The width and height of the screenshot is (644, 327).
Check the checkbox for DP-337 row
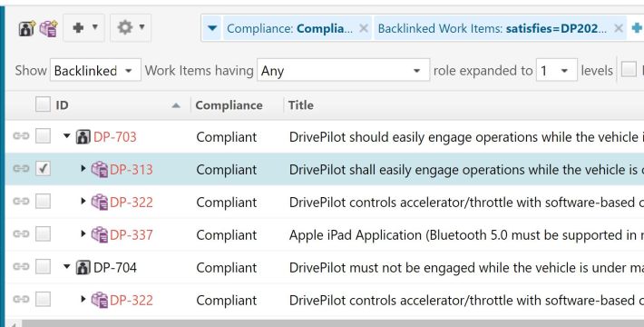point(44,234)
